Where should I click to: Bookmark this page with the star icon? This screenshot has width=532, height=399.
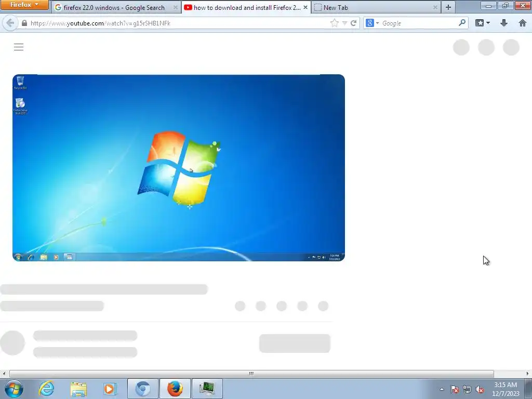point(334,23)
